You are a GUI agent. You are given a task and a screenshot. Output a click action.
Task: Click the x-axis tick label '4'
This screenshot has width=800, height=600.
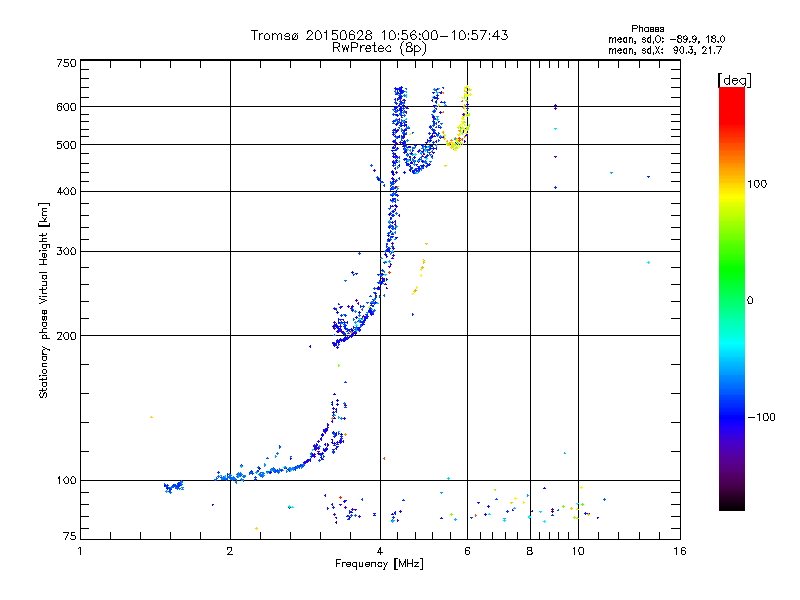(x=380, y=552)
